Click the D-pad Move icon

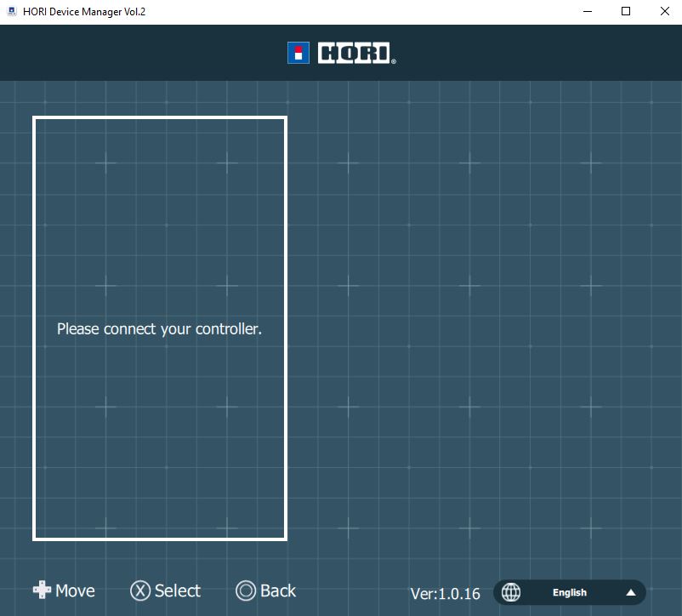pyautogui.click(x=42, y=590)
